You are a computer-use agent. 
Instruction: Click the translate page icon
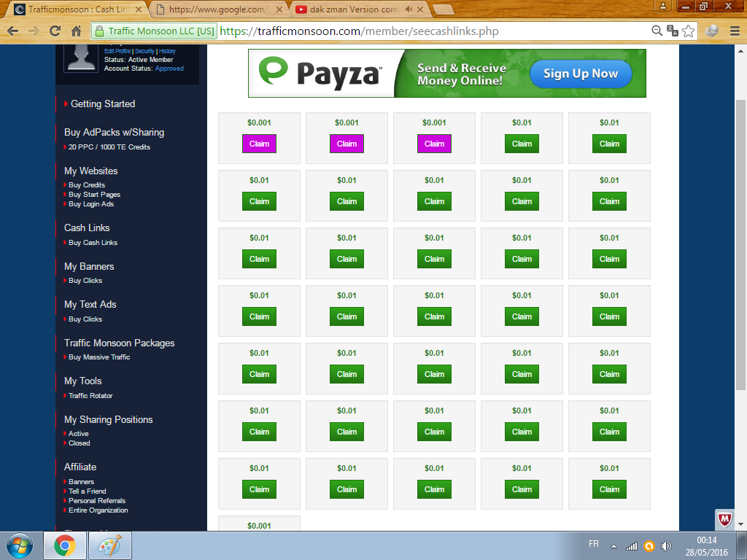click(x=672, y=31)
